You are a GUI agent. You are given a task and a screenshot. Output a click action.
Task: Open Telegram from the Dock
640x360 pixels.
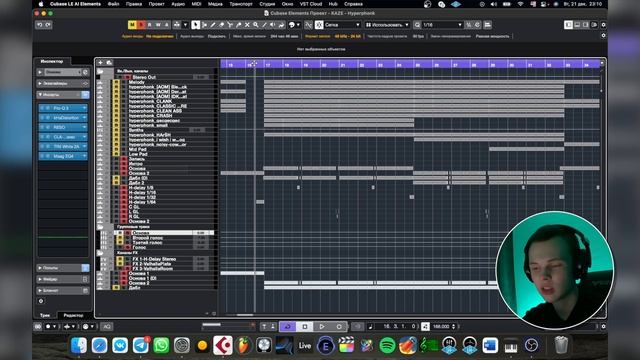tap(141, 346)
